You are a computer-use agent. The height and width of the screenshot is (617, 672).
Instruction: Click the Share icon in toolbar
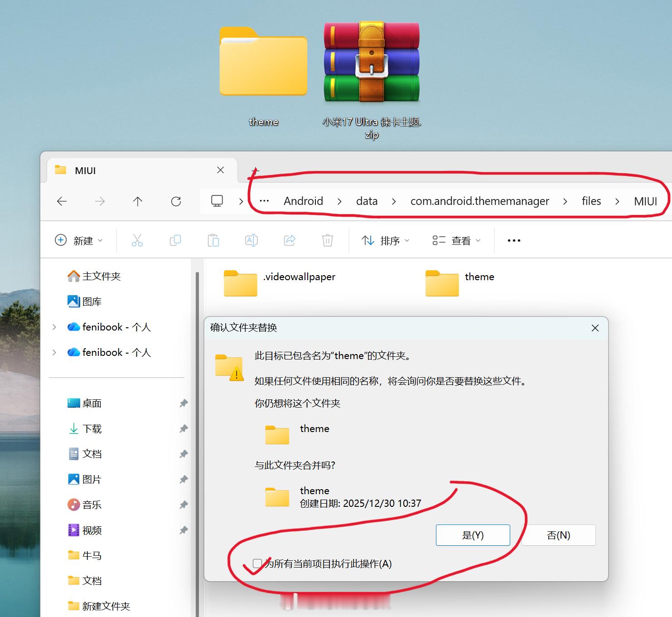[x=290, y=240]
